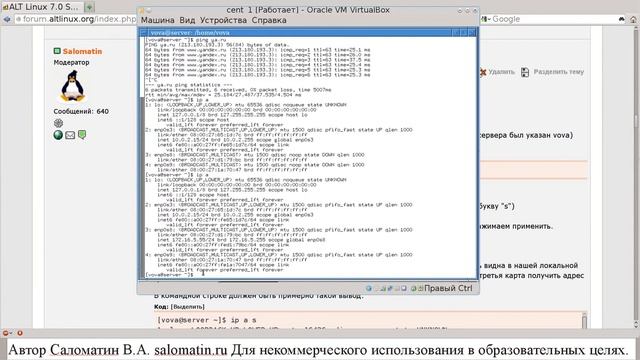Click the cent 1 VirtualBox window title bar
640x360 pixels.
tap(308, 10)
